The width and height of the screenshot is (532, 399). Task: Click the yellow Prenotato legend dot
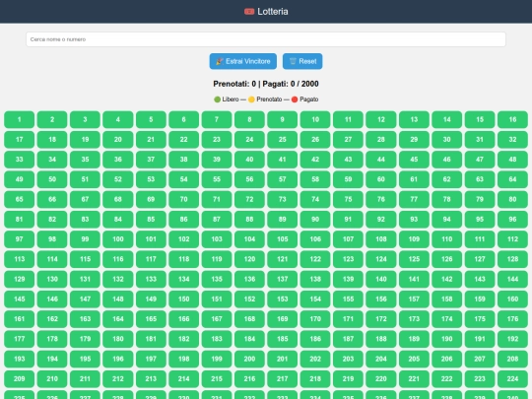click(x=251, y=100)
